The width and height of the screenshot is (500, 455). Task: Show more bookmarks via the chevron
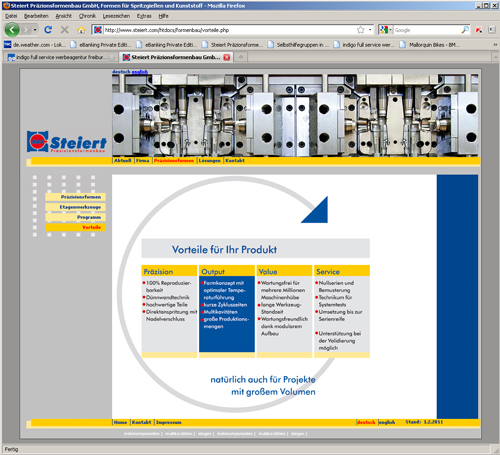[x=495, y=44]
